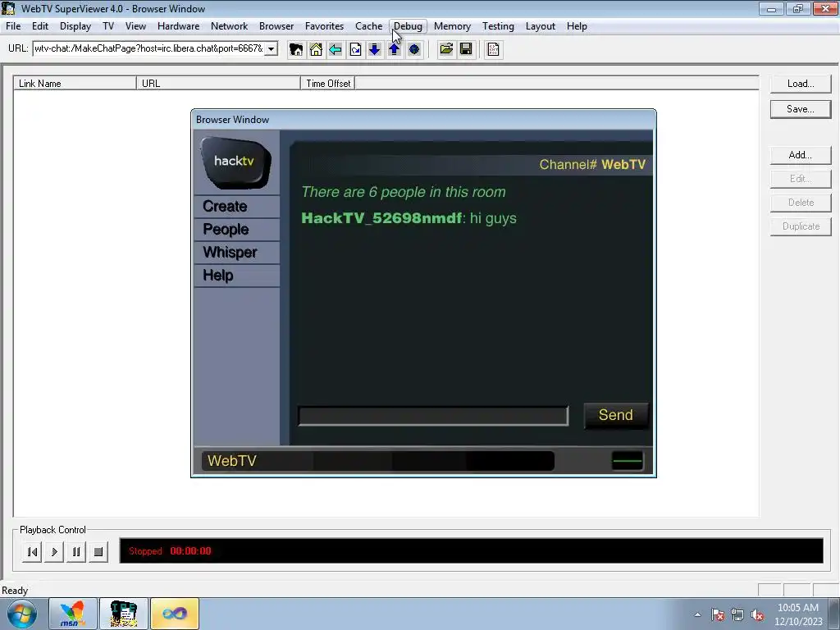Open the Debug menu
Image resolution: width=840 pixels, height=630 pixels.
point(409,26)
